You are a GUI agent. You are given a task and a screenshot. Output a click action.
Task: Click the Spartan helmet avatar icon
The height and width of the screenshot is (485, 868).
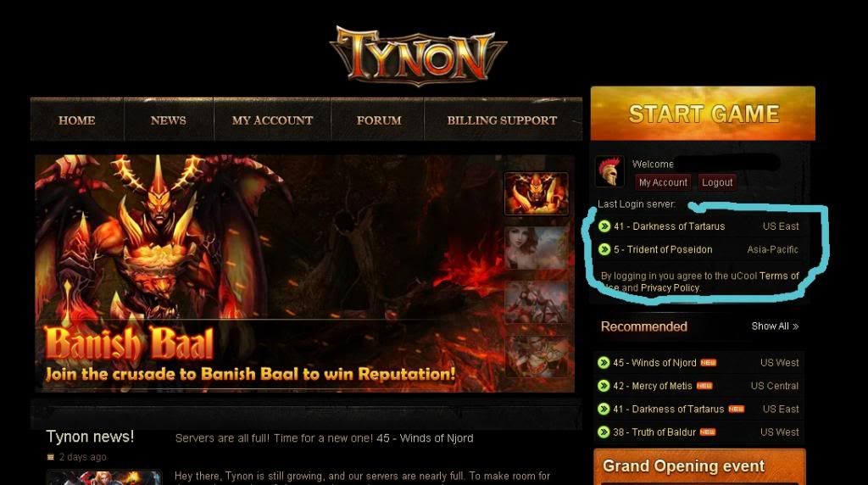click(609, 171)
